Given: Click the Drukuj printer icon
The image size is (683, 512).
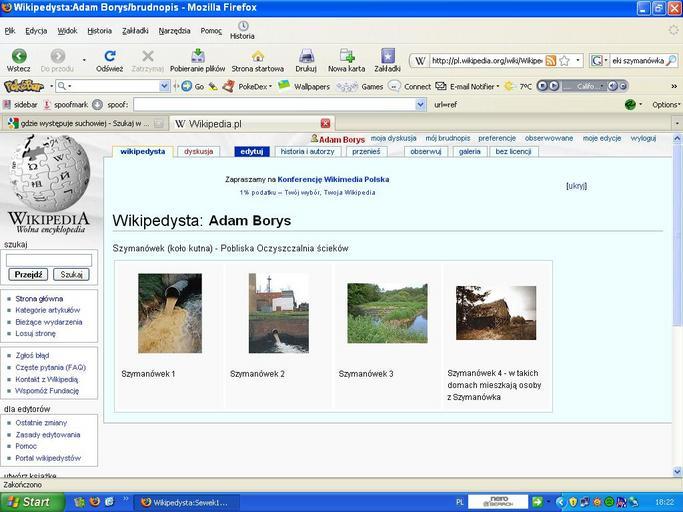Looking at the screenshot, I should (305, 56).
